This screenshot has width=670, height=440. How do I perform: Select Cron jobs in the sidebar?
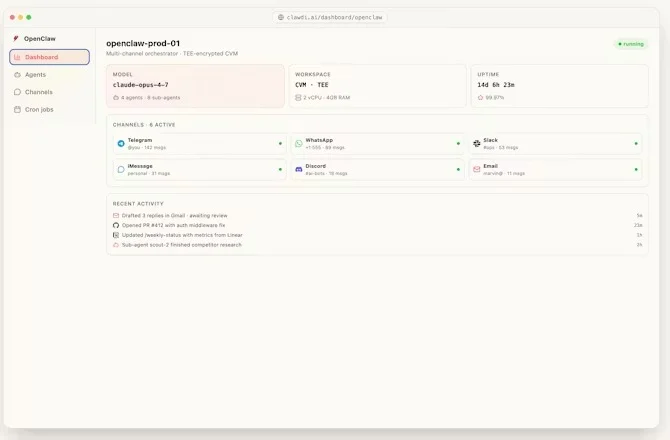[x=39, y=110]
